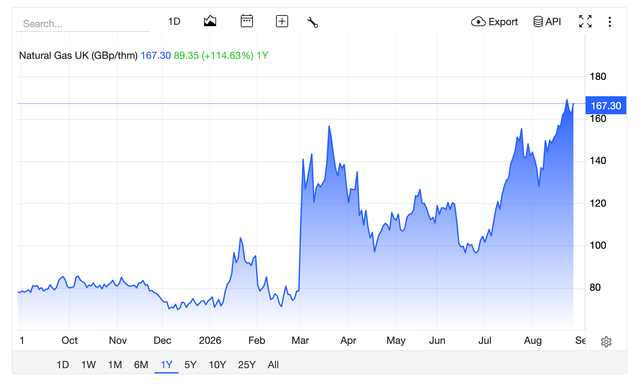Open the calendar date range icon

[x=247, y=21]
